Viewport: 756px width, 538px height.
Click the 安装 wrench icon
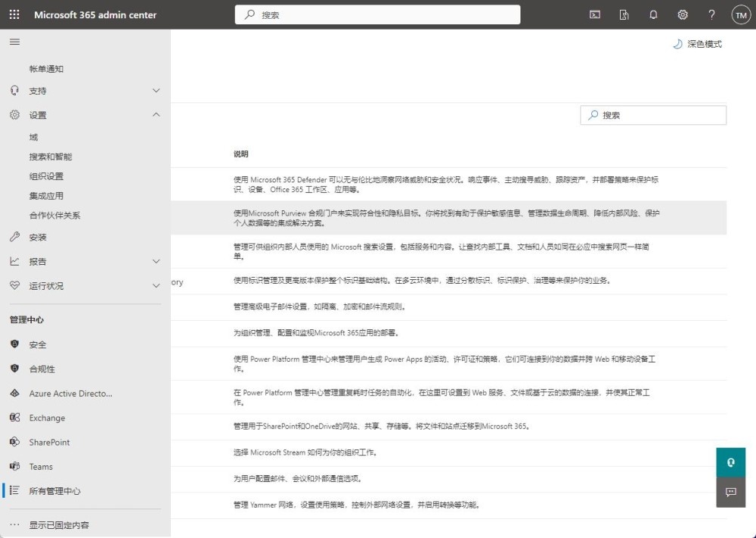tap(14, 237)
